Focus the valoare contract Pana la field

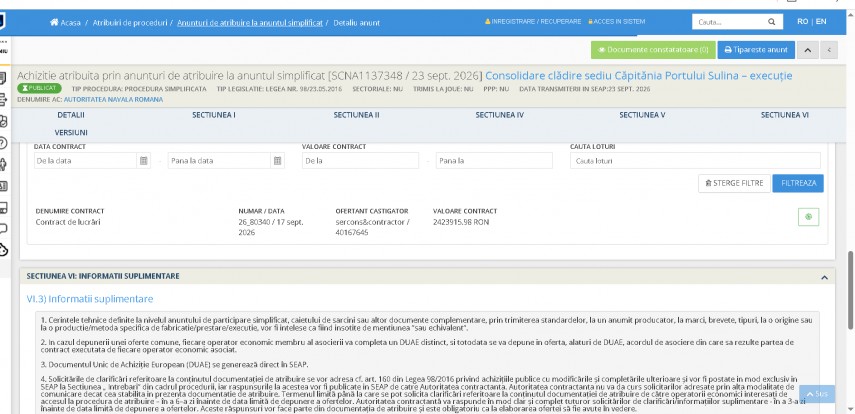click(494, 161)
